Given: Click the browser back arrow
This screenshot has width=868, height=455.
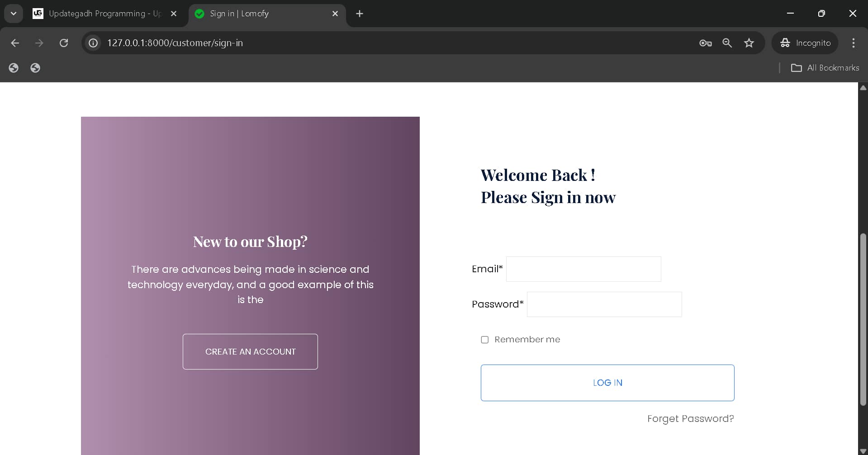Looking at the screenshot, I should click(15, 43).
